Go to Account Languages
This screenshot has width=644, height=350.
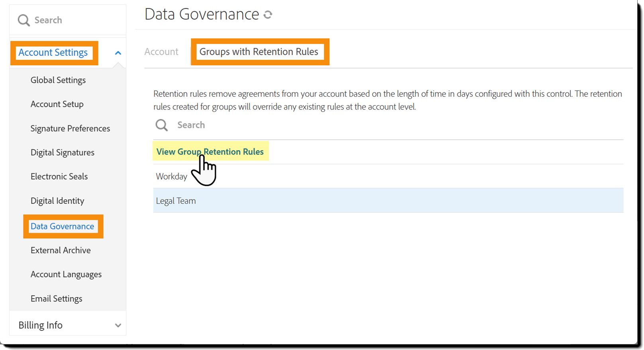[66, 275]
